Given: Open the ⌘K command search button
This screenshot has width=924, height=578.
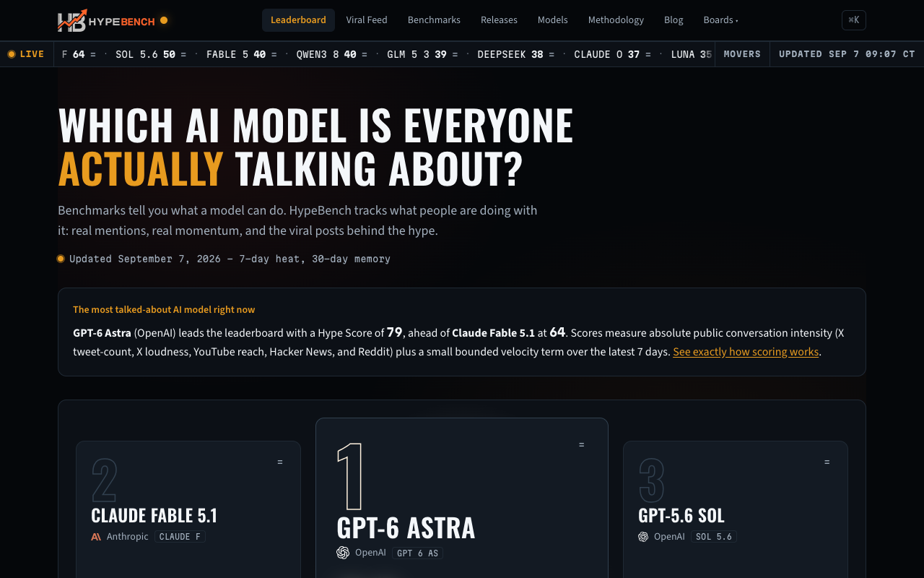Looking at the screenshot, I should [x=854, y=20].
